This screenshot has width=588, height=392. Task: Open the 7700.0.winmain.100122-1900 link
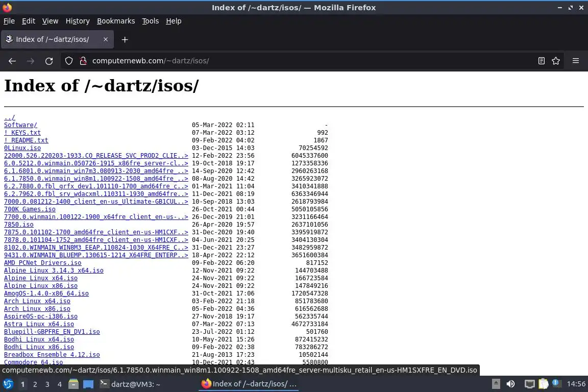click(96, 217)
